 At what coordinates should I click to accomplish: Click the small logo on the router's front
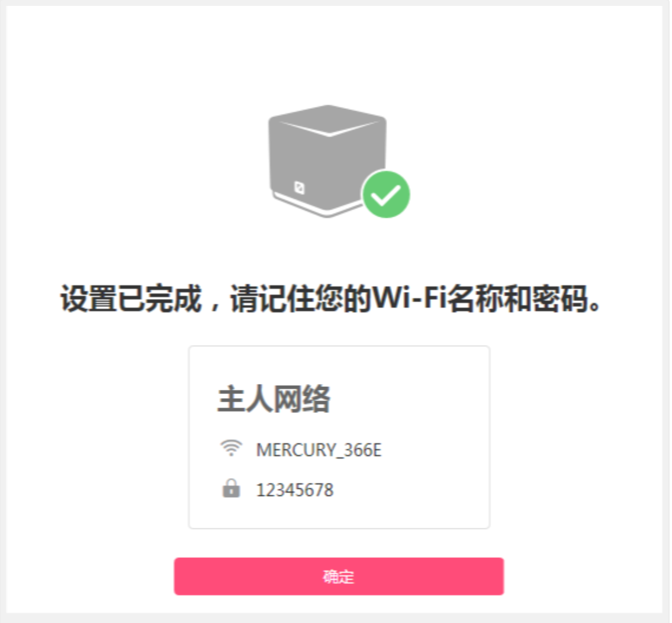tap(299, 188)
